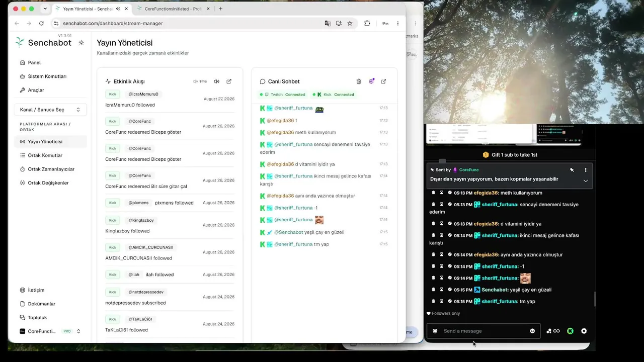
Task: Open the Panel page in the sidebar
Action: point(50,62)
